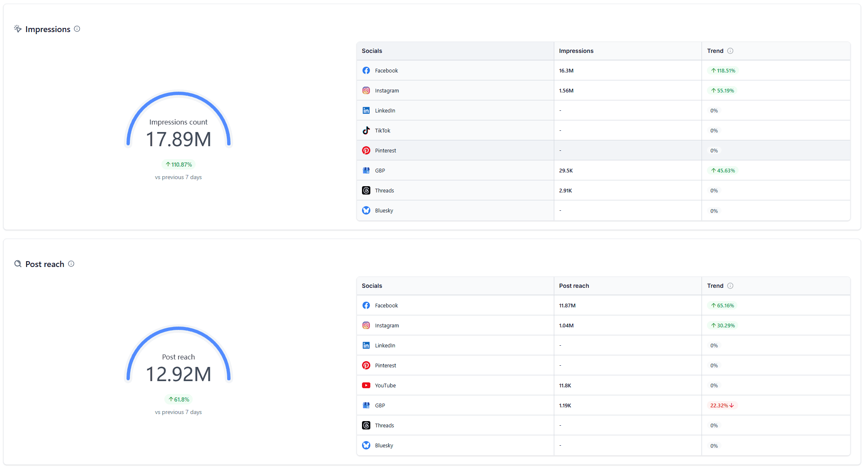The height and width of the screenshot is (469, 868).
Task: Click the 118.51% Facebook impressions trend
Action: point(723,70)
